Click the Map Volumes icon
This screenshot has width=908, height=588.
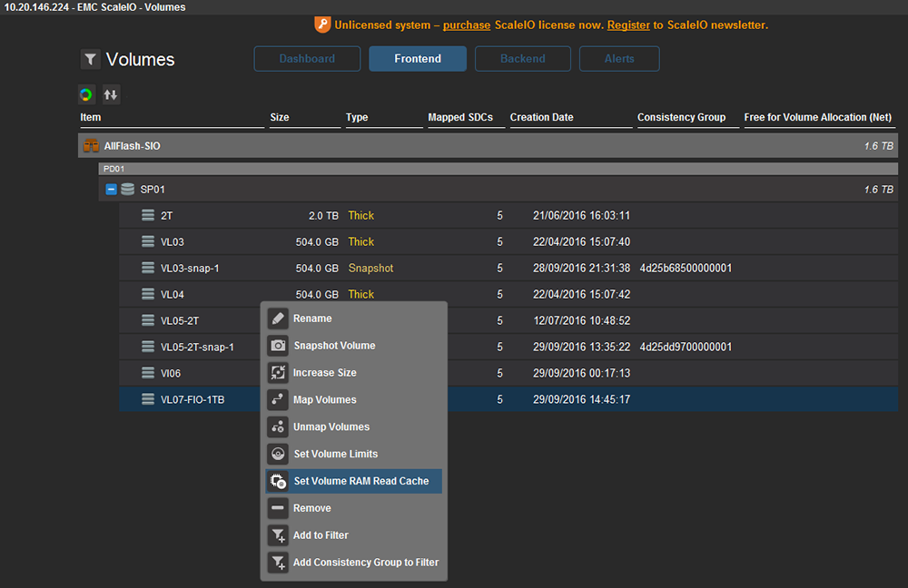click(278, 399)
